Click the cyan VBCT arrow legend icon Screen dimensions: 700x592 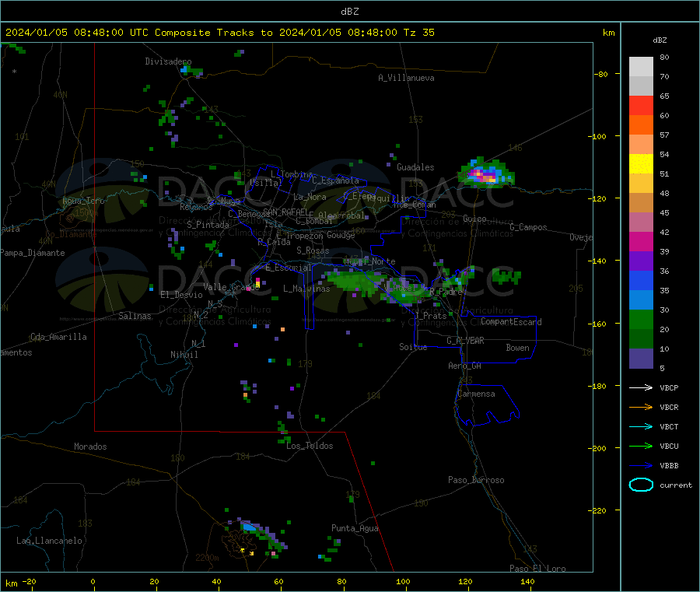(641, 426)
